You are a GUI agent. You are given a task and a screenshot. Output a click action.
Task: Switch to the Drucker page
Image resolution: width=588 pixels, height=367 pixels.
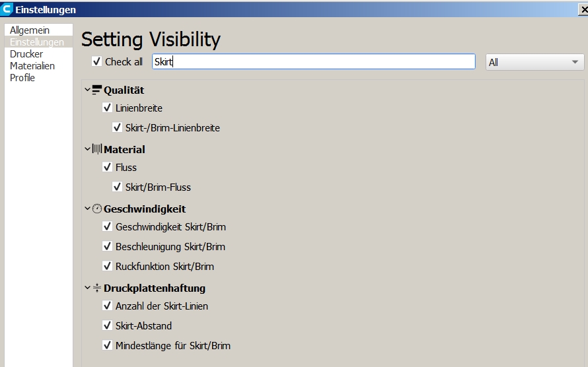[x=26, y=54]
